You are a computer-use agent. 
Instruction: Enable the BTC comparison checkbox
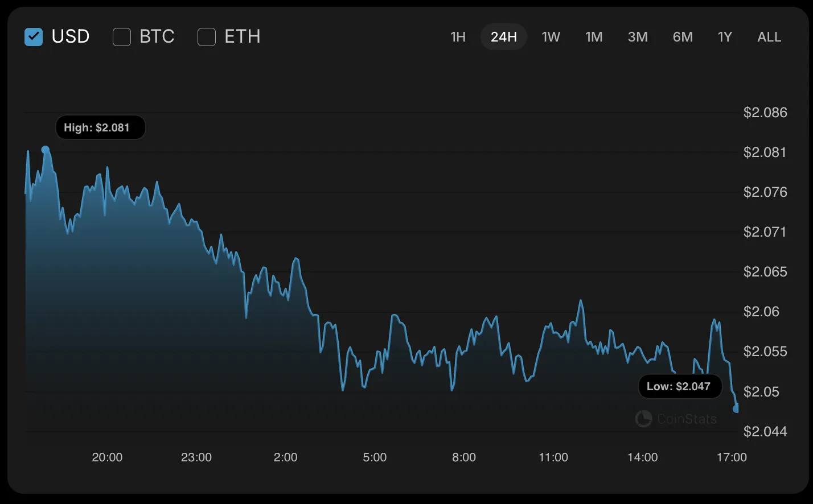point(121,36)
